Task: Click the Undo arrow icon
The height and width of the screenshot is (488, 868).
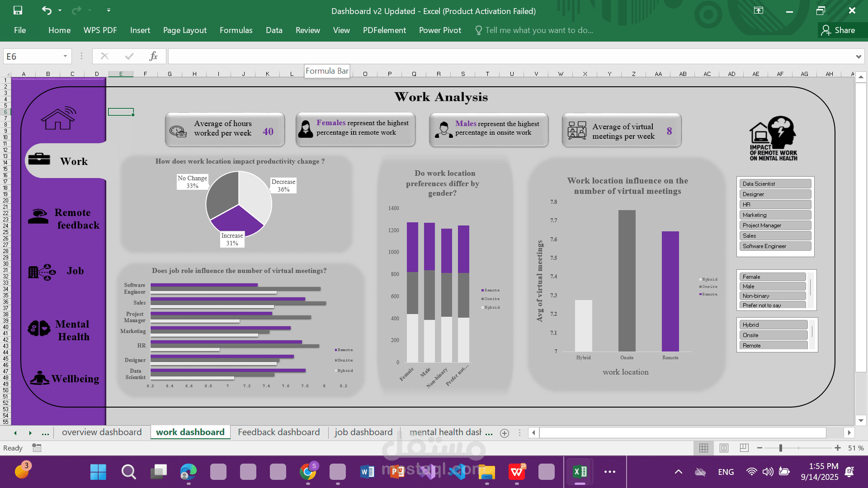Action: pos(46,10)
